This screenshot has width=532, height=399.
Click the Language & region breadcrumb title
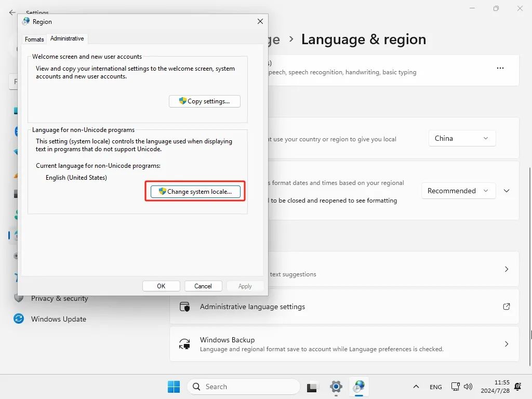click(x=363, y=39)
